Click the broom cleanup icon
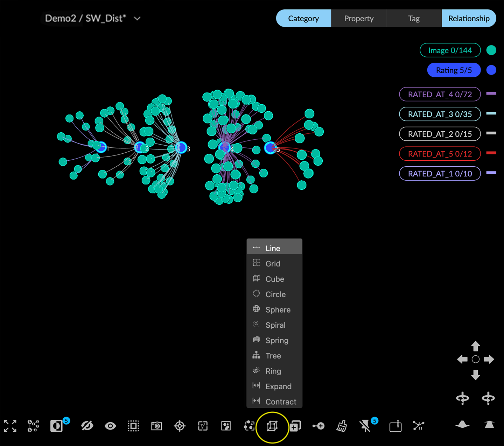 (x=342, y=426)
